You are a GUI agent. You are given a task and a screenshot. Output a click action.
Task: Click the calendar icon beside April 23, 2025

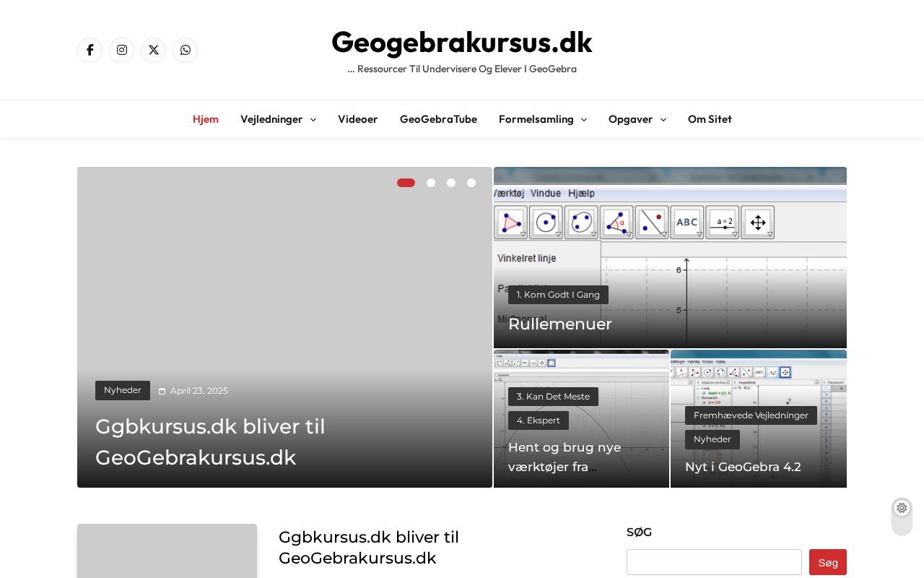(x=162, y=391)
